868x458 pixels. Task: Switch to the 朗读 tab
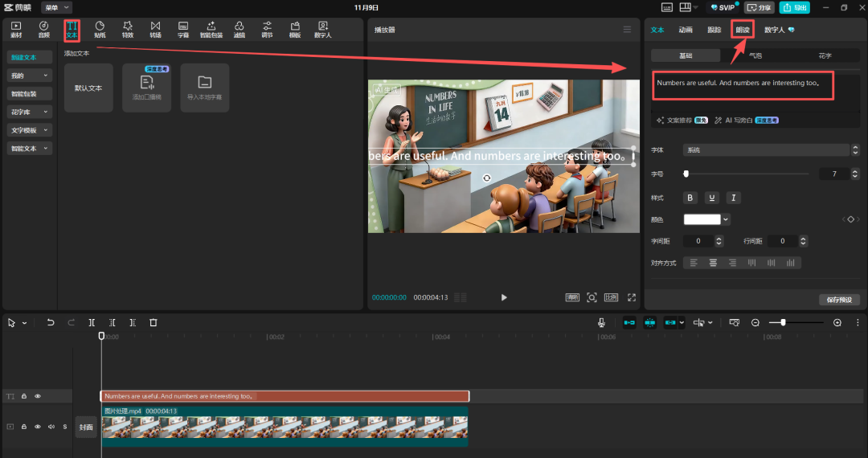pyautogui.click(x=742, y=30)
